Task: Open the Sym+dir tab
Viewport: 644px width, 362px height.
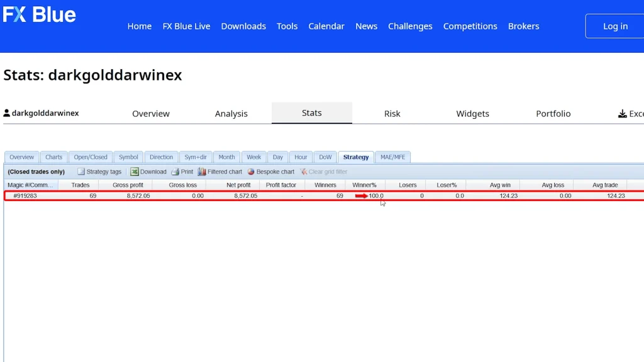Action: point(196,157)
